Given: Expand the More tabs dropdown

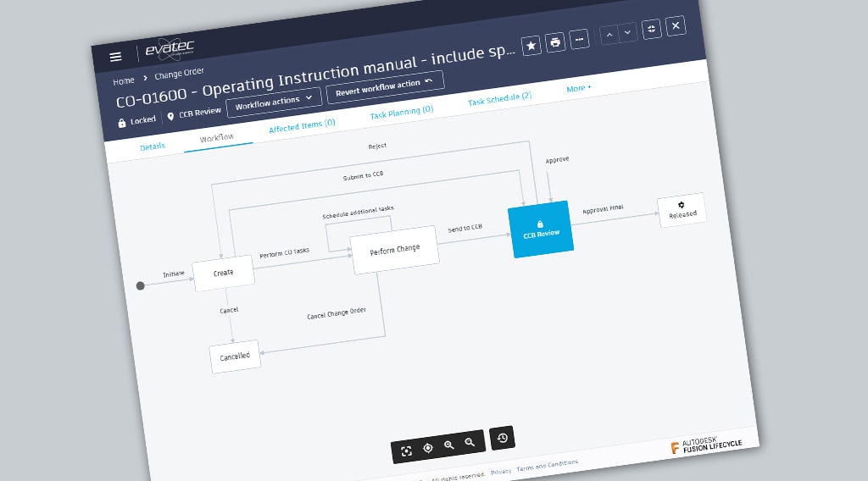Looking at the screenshot, I should [x=579, y=88].
